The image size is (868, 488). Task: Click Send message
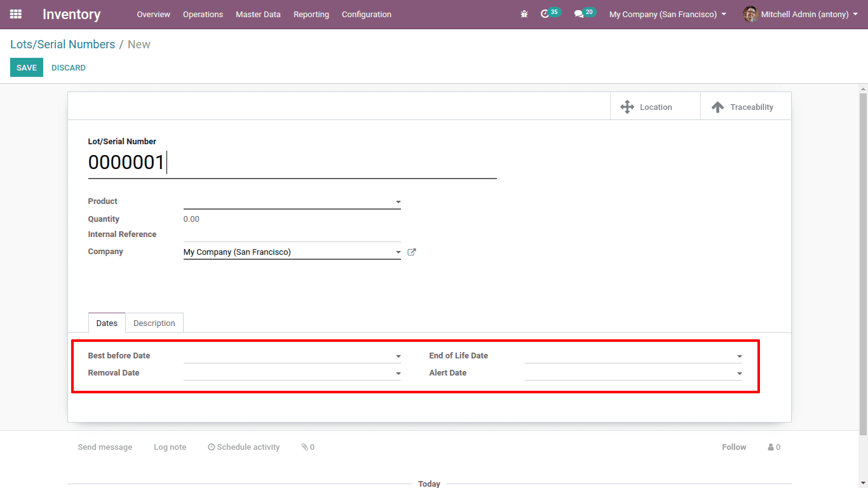pyautogui.click(x=105, y=447)
